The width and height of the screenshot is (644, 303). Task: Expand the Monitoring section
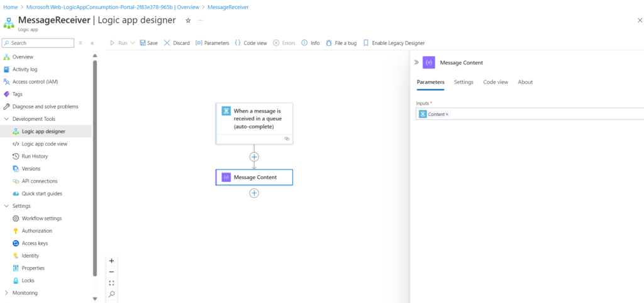6,293
